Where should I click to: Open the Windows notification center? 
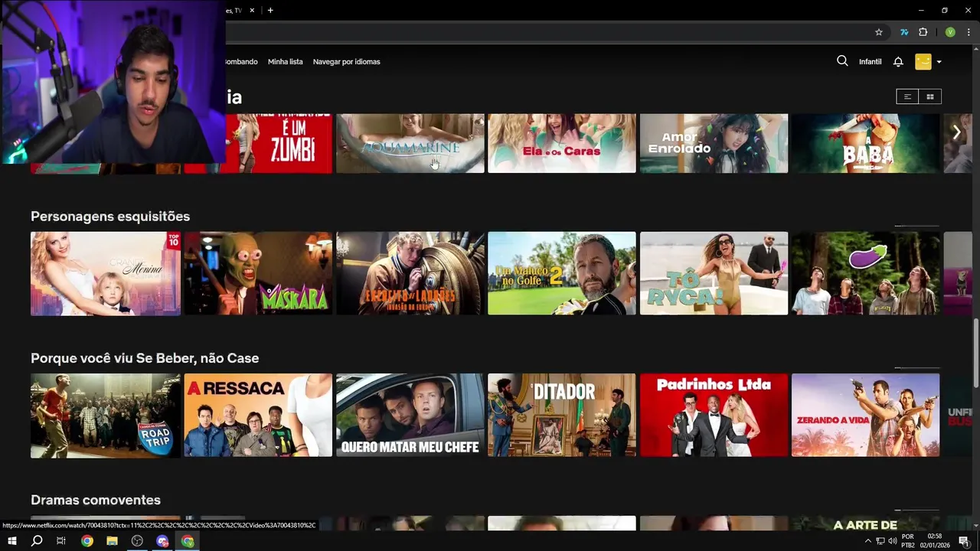click(x=964, y=541)
